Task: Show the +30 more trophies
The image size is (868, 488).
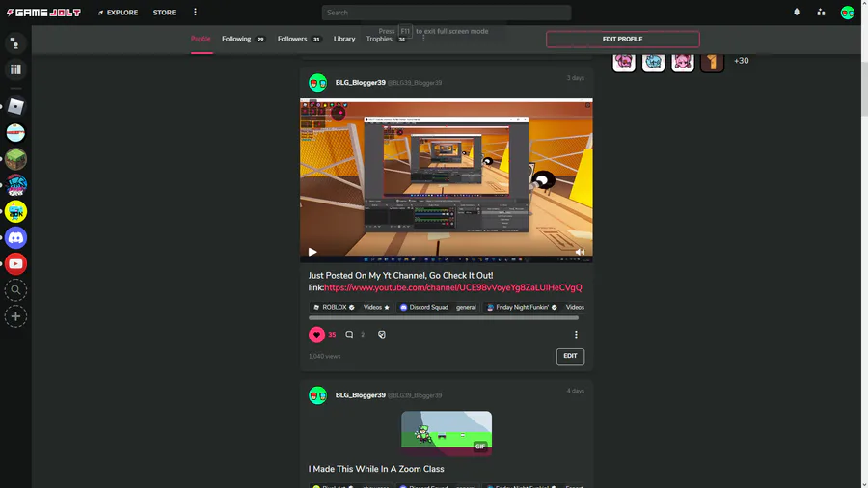Action: point(742,61)
